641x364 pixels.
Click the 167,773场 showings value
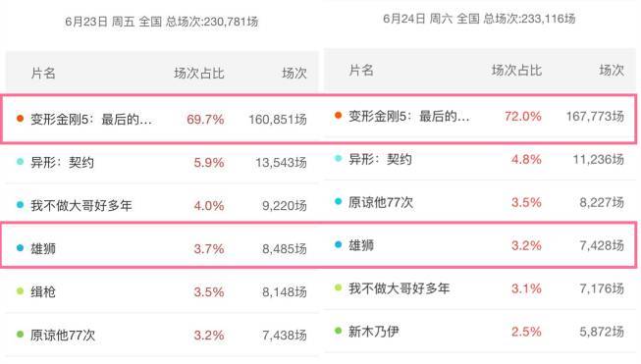click(x=595, y=116)
